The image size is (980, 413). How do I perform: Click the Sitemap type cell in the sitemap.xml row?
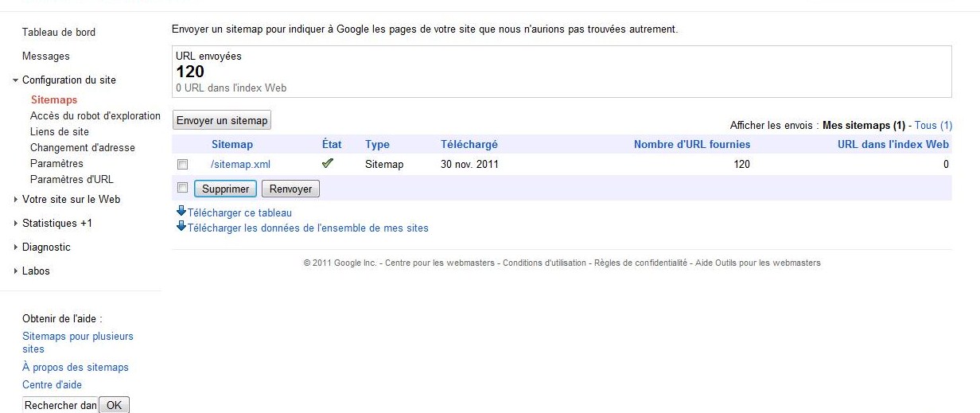pos(384,165)
